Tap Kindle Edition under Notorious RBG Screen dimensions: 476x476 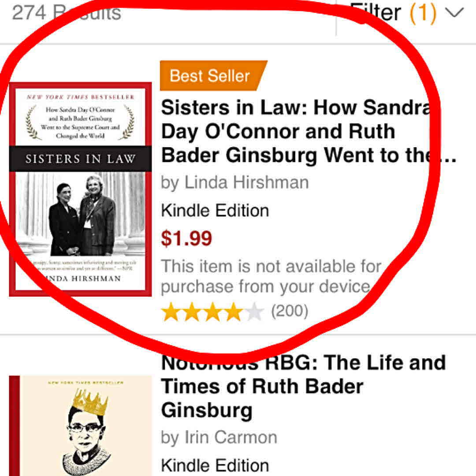click(215, 465)
